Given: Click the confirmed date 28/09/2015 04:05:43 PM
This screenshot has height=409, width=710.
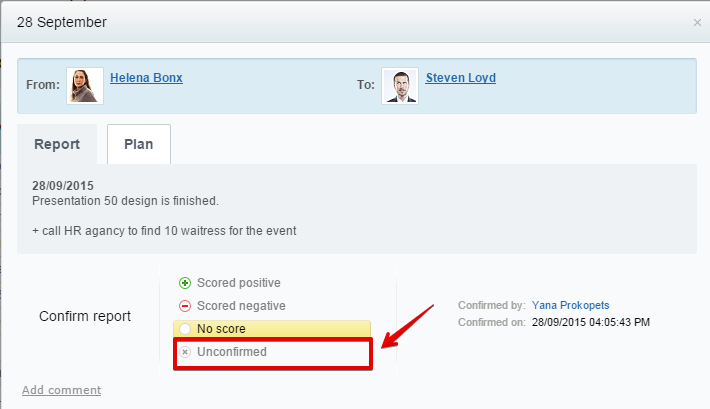Looking at the screenshot, I should coord(591,322).
